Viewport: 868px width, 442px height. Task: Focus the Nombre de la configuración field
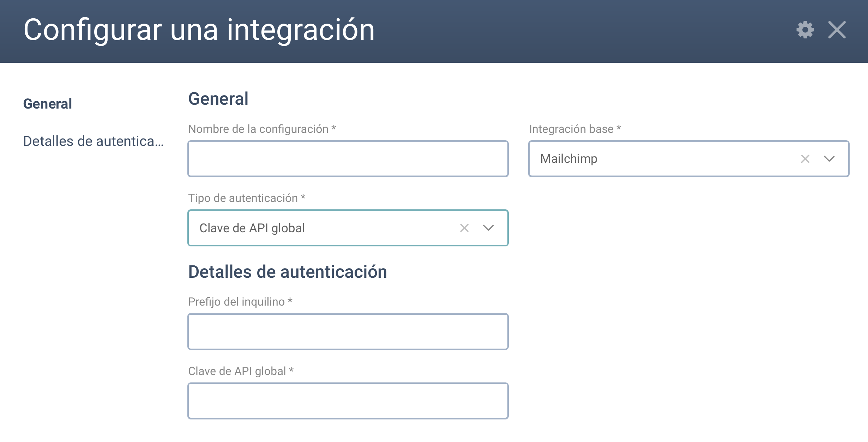click(348, 159)
